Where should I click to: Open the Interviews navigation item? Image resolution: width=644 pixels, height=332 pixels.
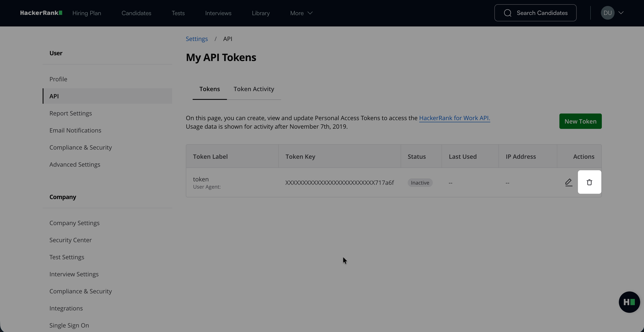(218, 13)
